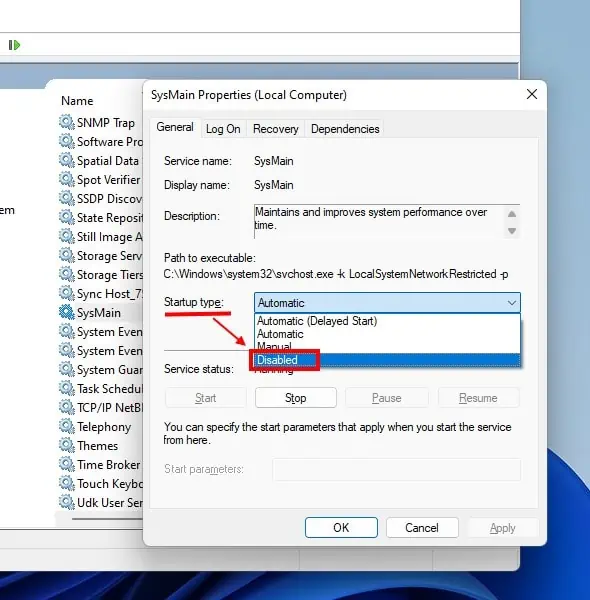This screenshot has height=600, width=590.
Task: Select the SNMP Trap service gear icon
Action: click(67, 122)
